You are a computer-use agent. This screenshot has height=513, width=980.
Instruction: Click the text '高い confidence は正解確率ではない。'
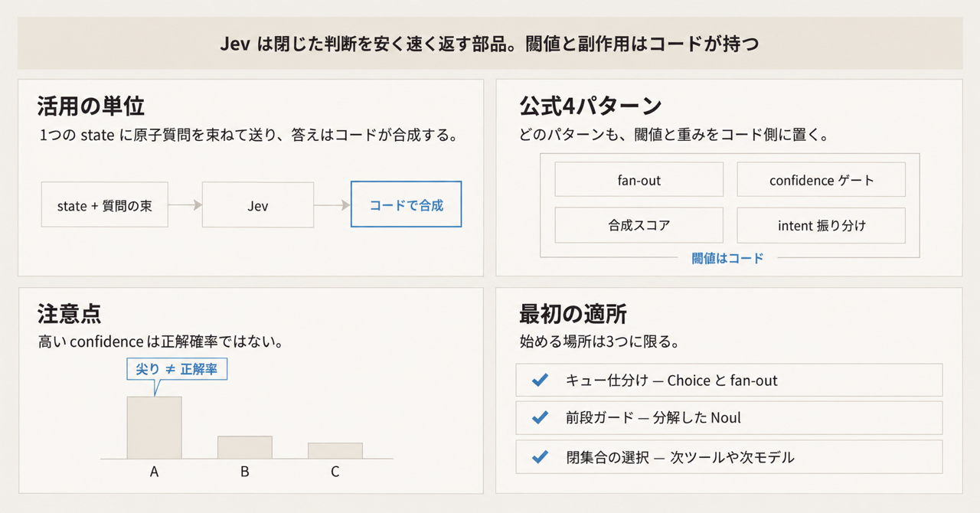pyautogui.click(x=161, y=342)
